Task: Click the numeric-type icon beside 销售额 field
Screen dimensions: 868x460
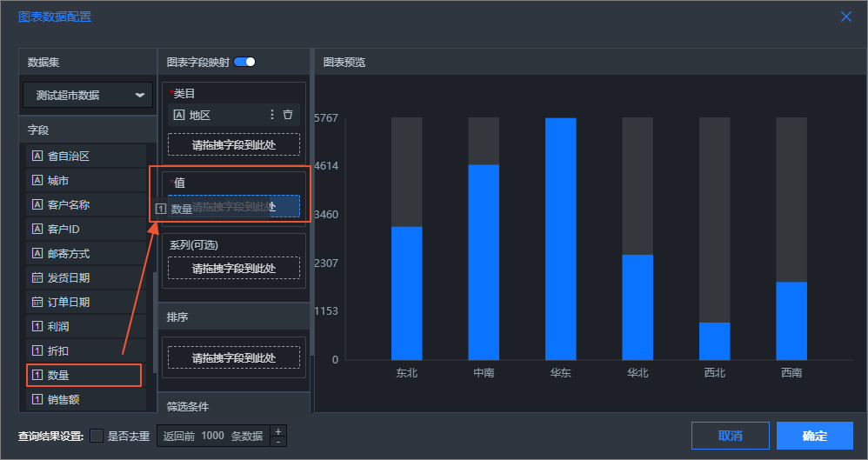Action: pyautogui.click(x=37, y=400)
